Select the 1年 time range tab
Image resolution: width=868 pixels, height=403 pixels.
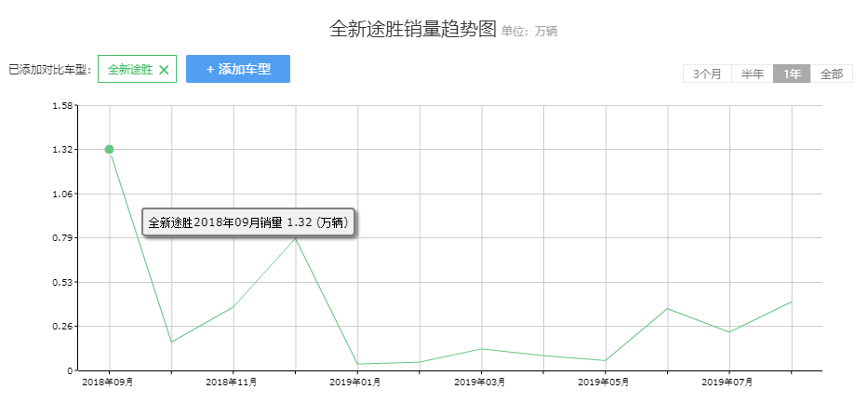(792, 74)
